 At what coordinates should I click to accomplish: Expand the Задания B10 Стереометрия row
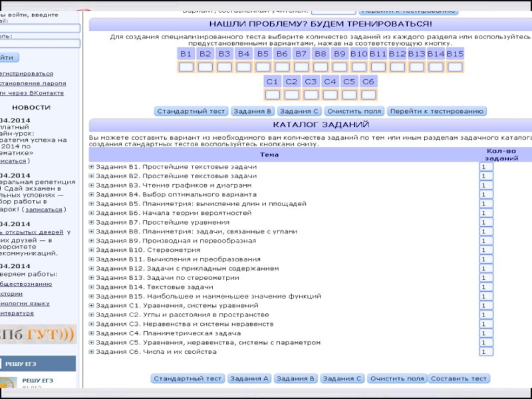click(91, 250)
